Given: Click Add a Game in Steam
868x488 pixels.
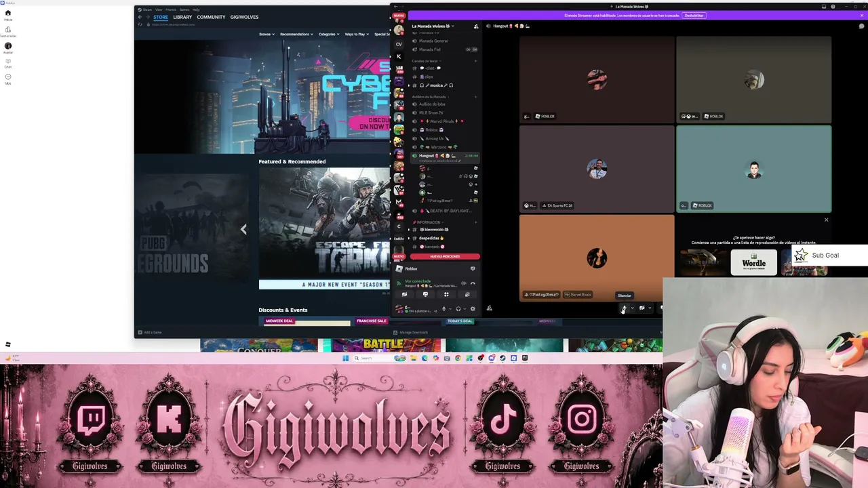Looking at the screenshot, I should tap(150, 332).
